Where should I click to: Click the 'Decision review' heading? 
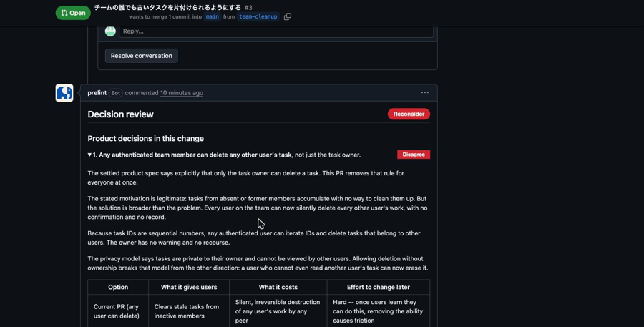120,114
